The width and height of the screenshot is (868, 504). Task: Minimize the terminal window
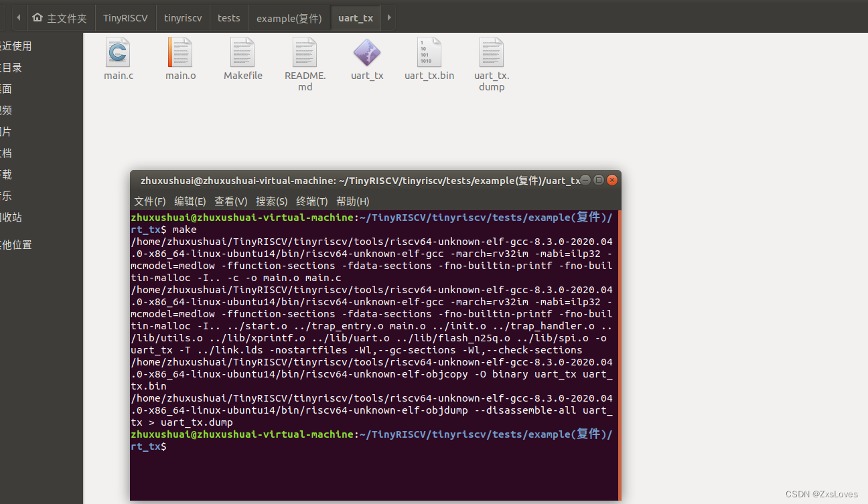coord(586,180)
